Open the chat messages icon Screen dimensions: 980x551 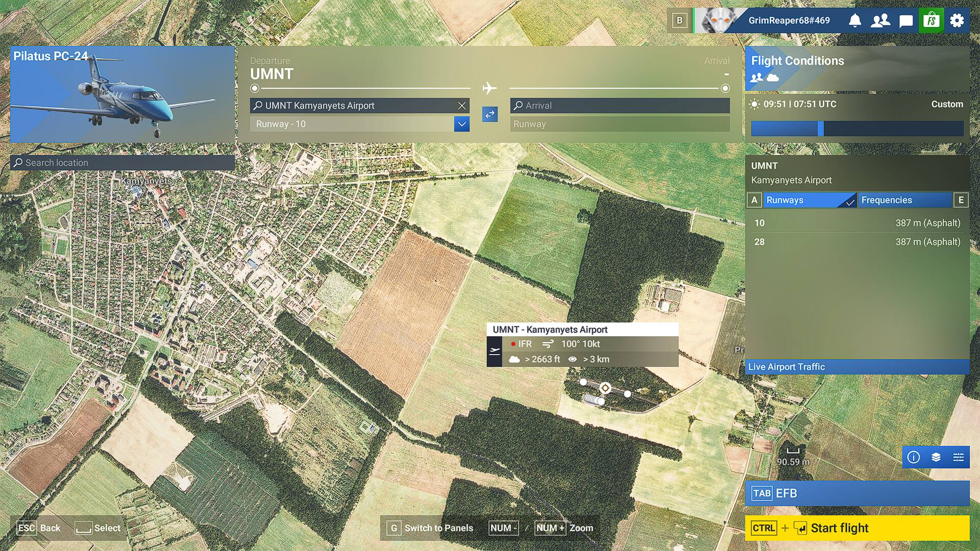coord(906,20)
